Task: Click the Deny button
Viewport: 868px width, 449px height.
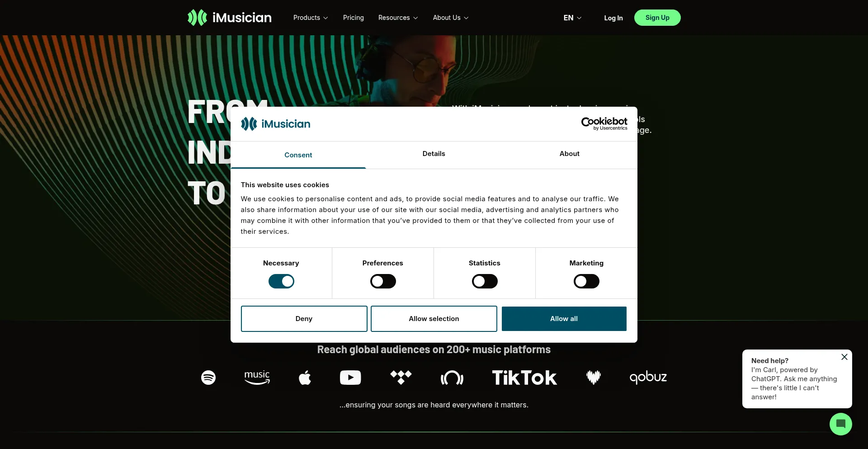Action: coord(304,319)
